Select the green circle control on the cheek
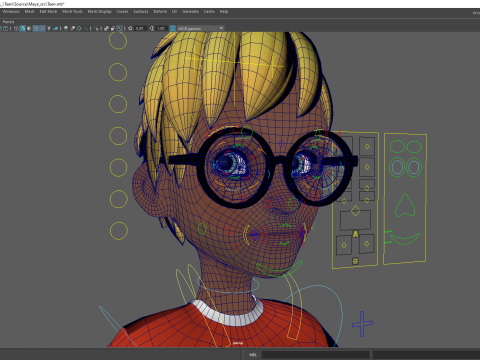The width and height of the screenshot is (480, 360). pyautogui.click(x=202, y=229)
